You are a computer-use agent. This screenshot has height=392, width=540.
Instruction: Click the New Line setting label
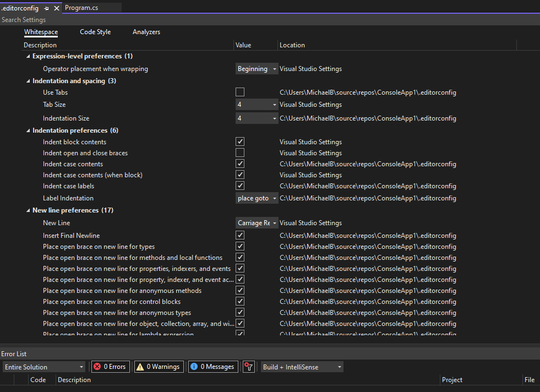(57, 223)
